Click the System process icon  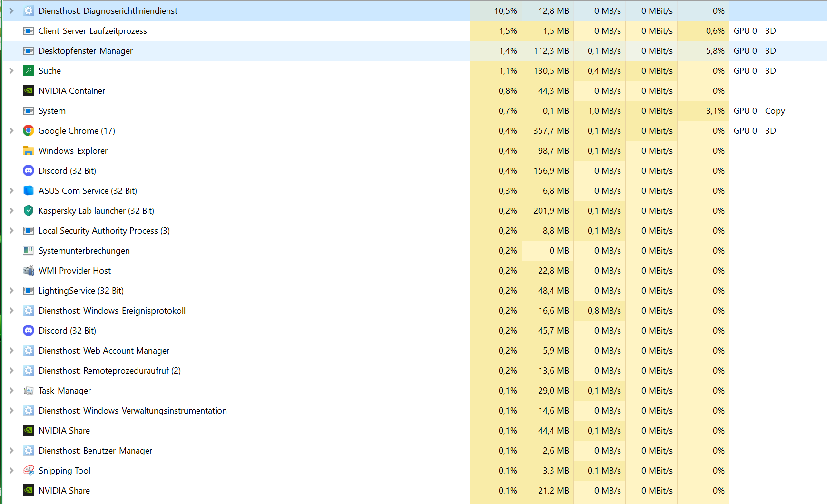point(29,110)
